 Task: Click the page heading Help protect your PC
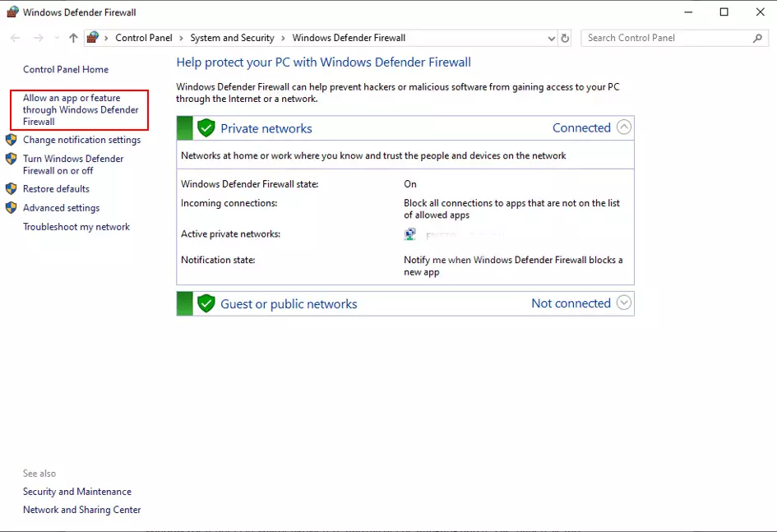tap(324, 62)
